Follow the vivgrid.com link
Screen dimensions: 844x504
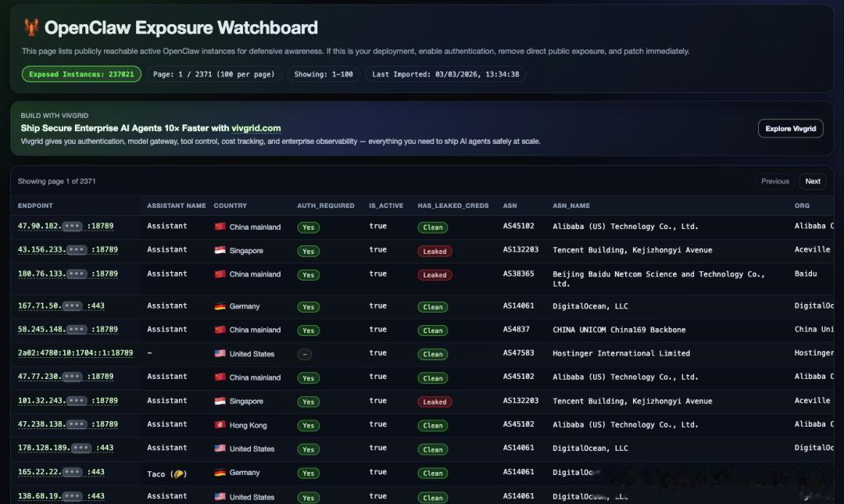[256, 128]
